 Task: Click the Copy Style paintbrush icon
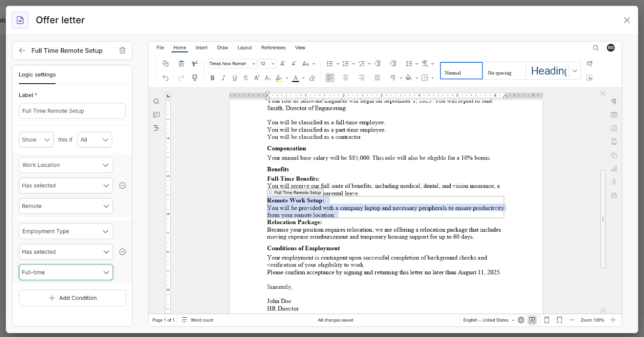[195, 78]
